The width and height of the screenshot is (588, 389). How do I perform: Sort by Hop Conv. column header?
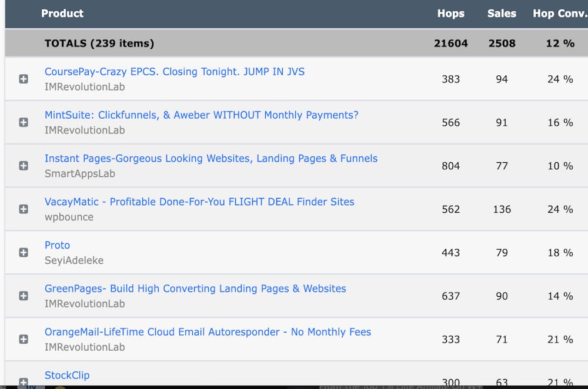click(559, 14)
